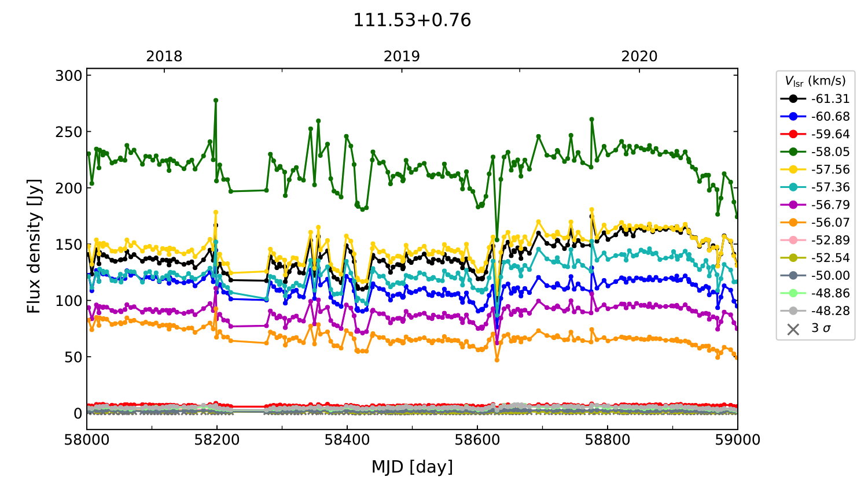
Task: Select the 'MJD [day]' x-axis label
Action: pos(412,467)
